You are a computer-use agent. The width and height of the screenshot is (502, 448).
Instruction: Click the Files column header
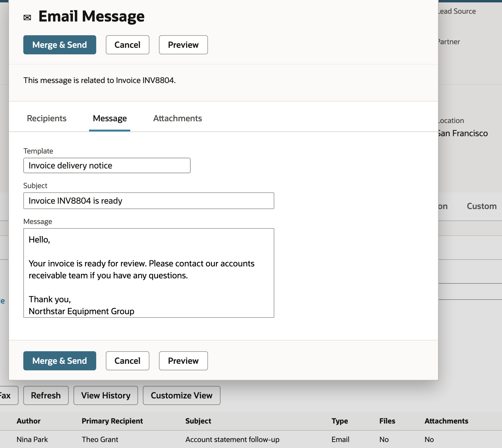(x=387, y=421)
